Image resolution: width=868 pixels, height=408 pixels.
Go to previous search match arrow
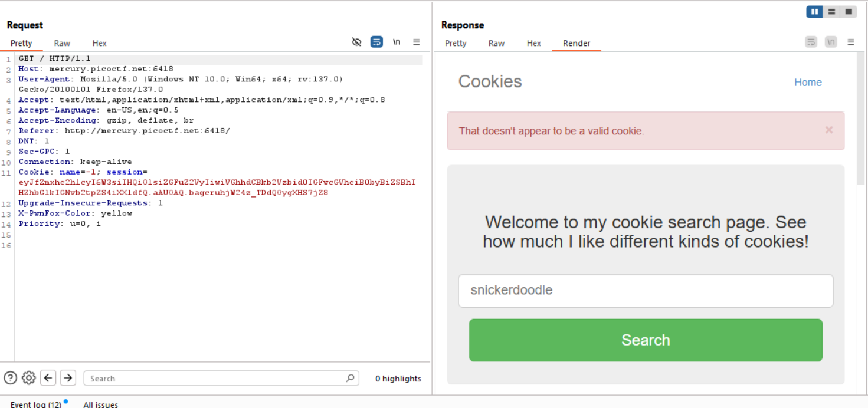48,378
